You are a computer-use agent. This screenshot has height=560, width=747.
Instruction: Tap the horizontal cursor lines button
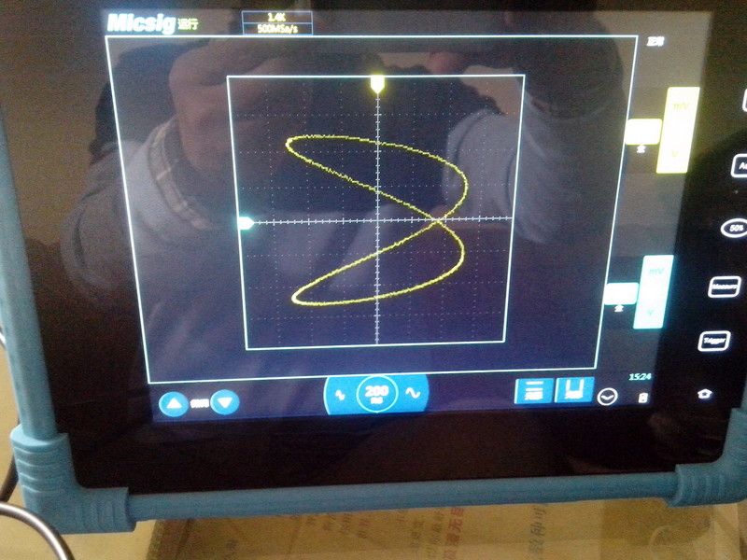(533, 391)
